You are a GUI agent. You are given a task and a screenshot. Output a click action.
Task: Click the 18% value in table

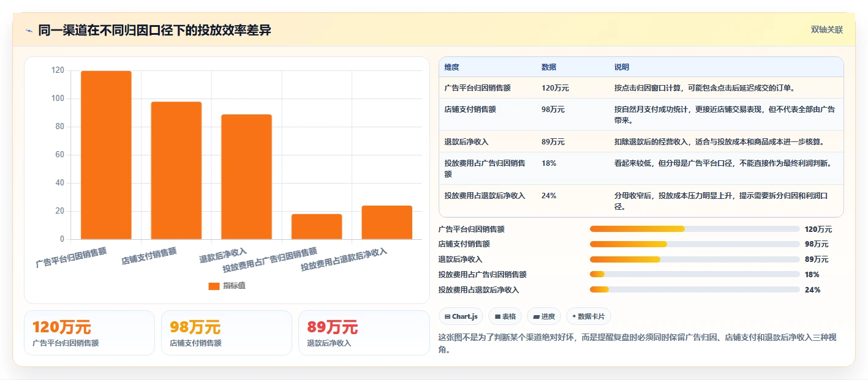point(549,163)
